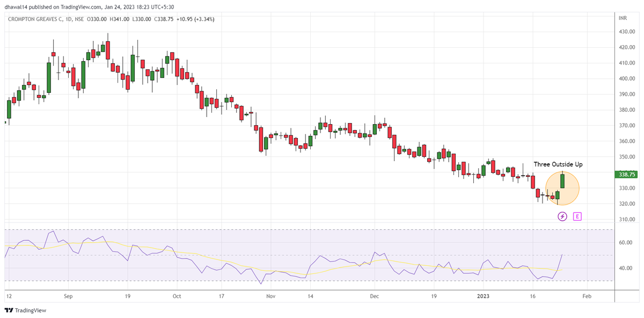644x318 pixels.
Task: Click the 12 date label at the time axis start
Action: click(x=8, y=296)
